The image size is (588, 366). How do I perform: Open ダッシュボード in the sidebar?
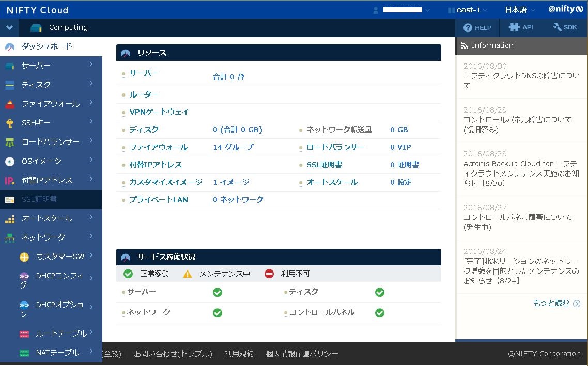51,47
